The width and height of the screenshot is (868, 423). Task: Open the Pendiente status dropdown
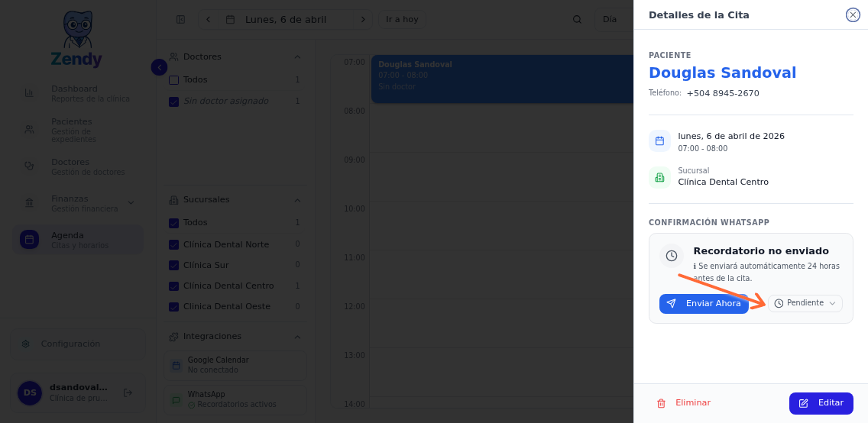[805, 303]
